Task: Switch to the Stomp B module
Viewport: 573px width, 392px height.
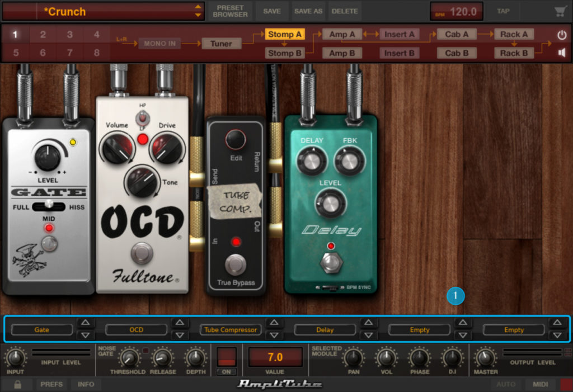Action: 285,53
